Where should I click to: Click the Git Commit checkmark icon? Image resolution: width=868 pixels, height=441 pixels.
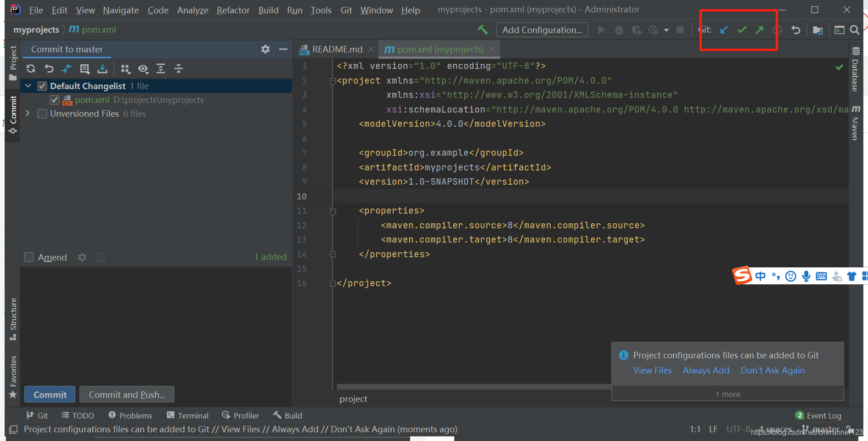coord(742,30)
